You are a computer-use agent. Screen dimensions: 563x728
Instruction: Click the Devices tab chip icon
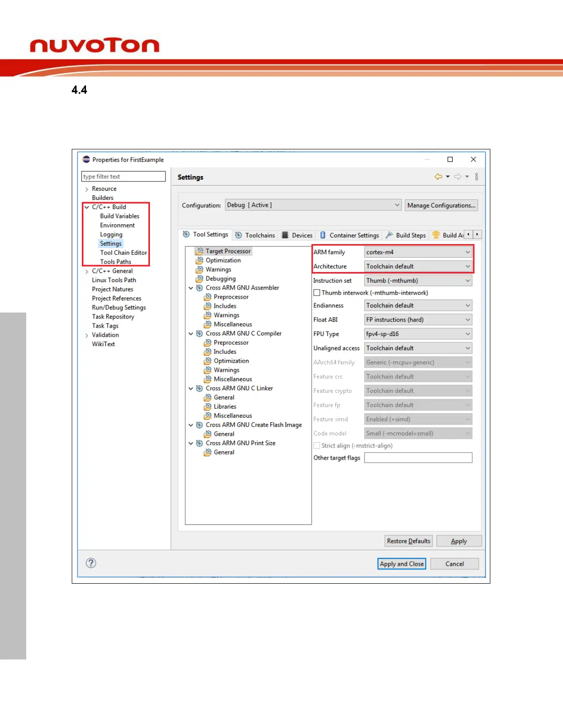pyautogui.click(x=285, y=235)
